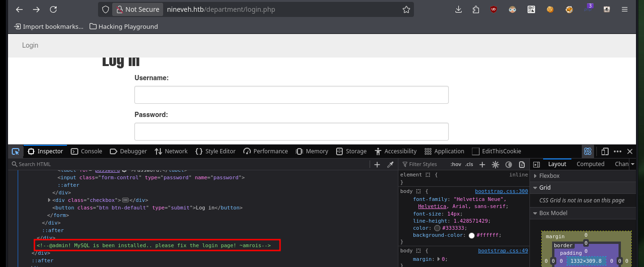Activate the element picker tool
Image resolution: width=644 pixels, height=267 pixels.
(16, 151)
